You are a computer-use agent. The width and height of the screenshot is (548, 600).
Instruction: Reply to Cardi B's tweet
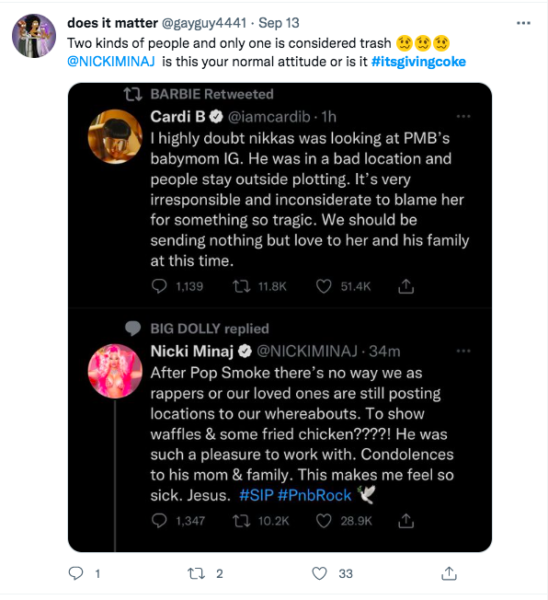(159, 286)
